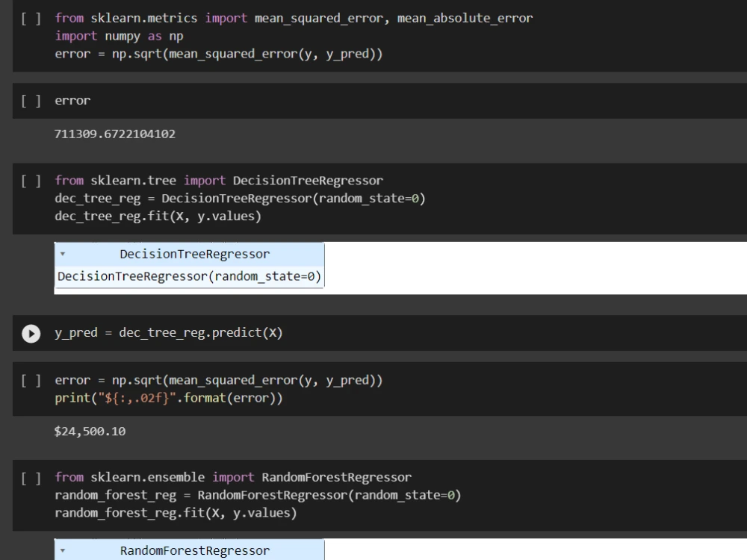The image size is (747, 560).
Task: Run the y_pred dec_tree_reg.predict cell
Action: [31, 333]
